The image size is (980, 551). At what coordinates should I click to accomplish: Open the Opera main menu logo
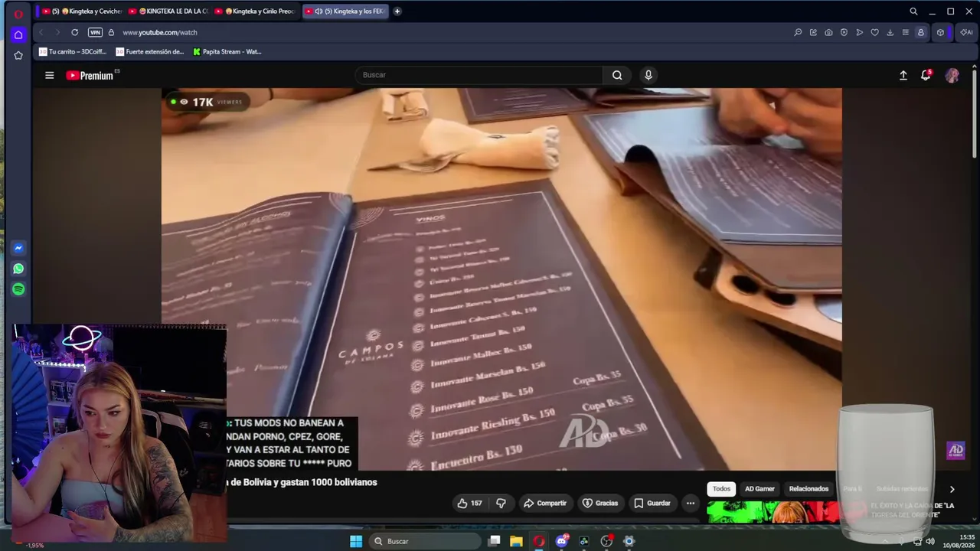click(x=18, y=13)
